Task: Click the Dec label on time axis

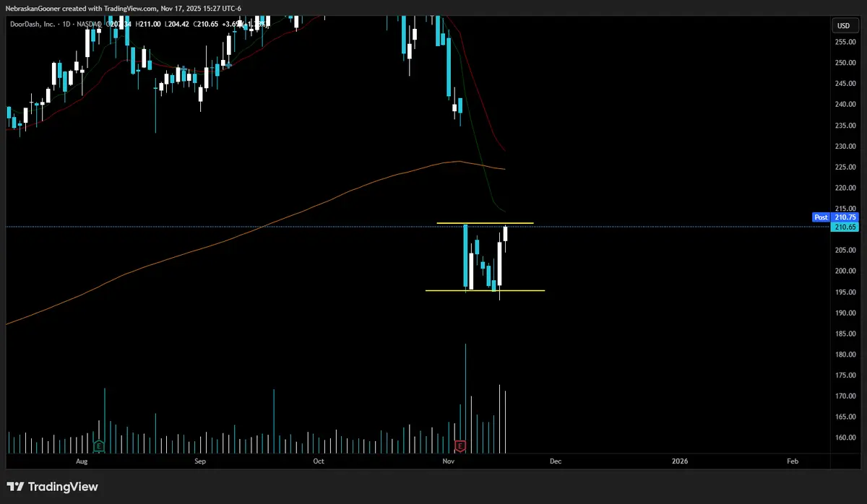Action: click(555, 461)
